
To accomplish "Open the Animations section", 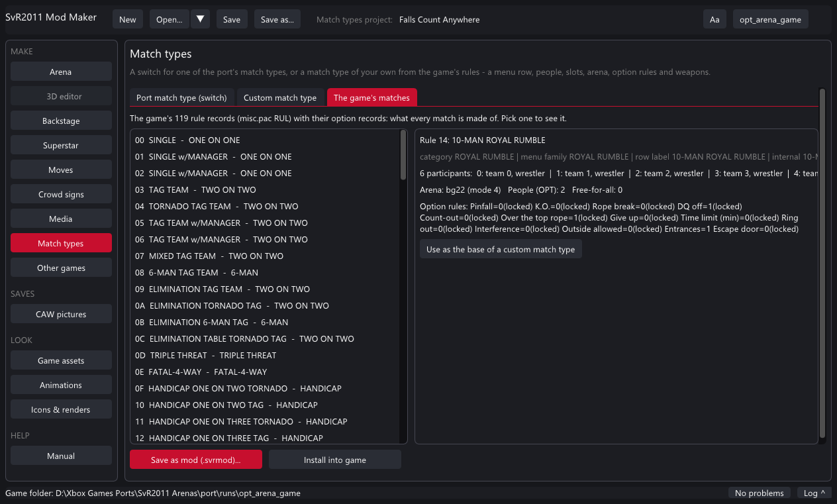I will pyautogui.click(x=61, y=385).
